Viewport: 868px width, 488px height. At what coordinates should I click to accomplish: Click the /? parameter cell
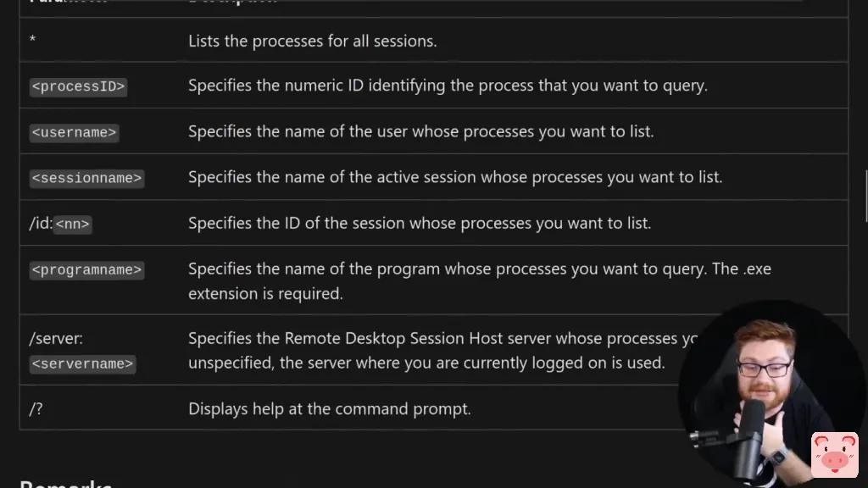(x=36, y=408)
